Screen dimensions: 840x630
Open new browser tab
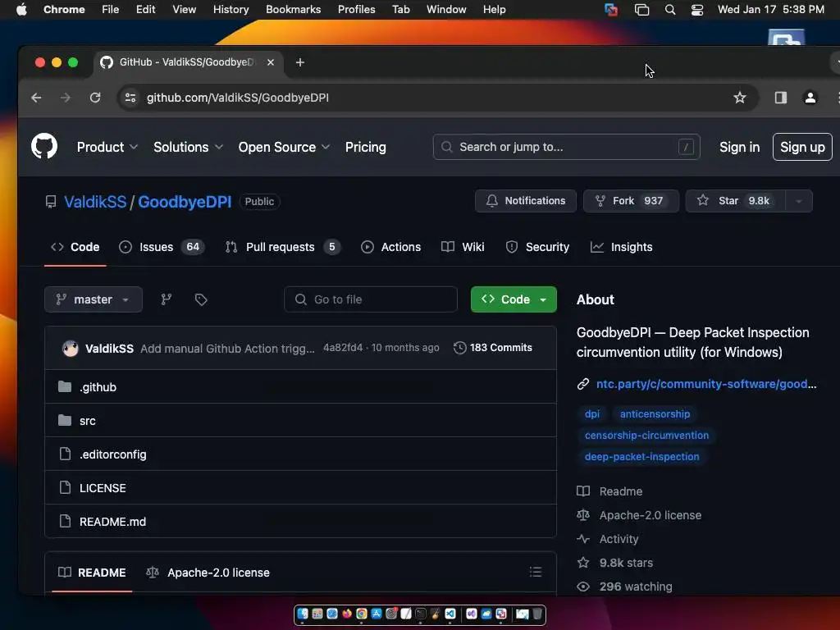click(300, 62)
